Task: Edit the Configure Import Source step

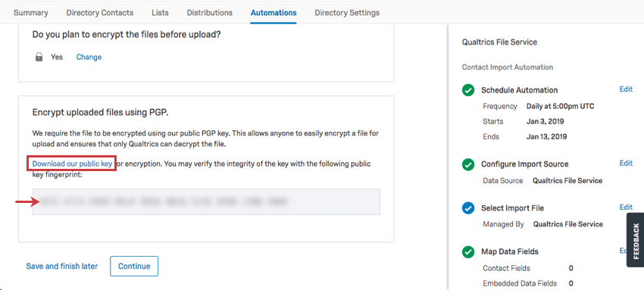Action: tap(626, 164)
